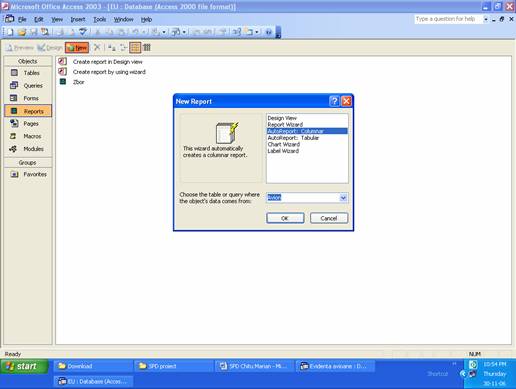Click the Microsoft Access Help toolbar icon
Screen dimensions: 516x389
269,32
